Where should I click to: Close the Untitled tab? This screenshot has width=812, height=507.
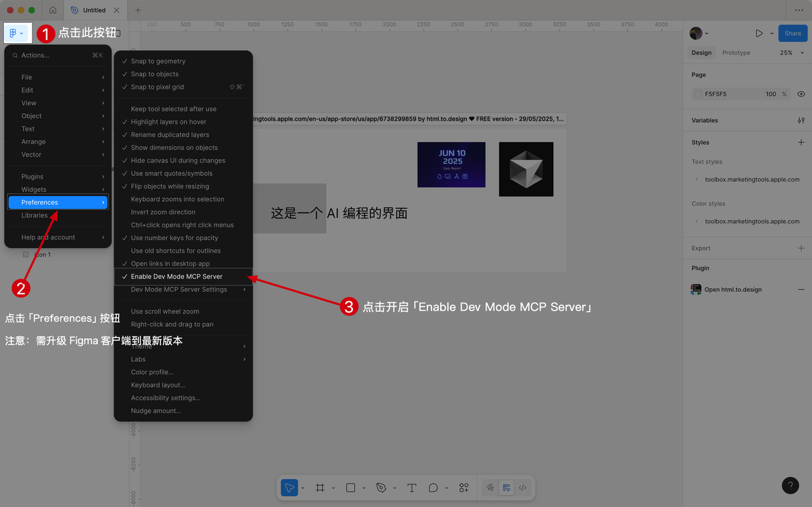click(x=116, y=10)
